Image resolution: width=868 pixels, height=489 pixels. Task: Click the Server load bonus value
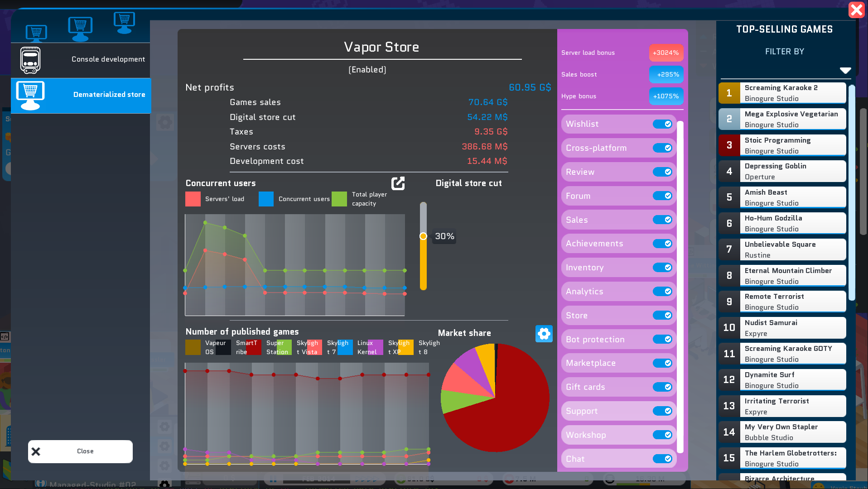click(666, 53)
